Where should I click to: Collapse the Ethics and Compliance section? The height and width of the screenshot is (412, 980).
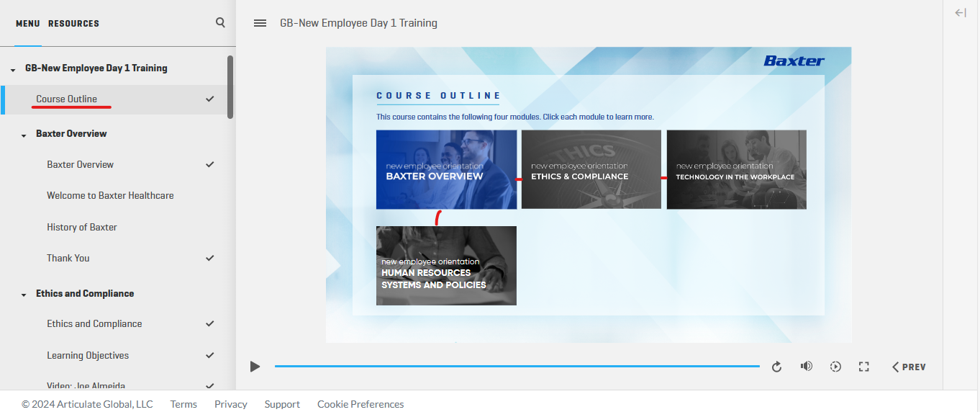coord(24,295)
